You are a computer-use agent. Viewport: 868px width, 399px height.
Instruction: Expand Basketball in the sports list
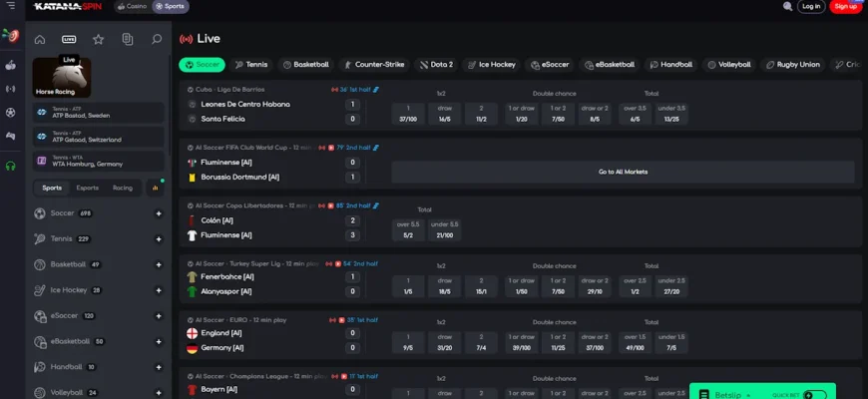(x=159, y=264)
